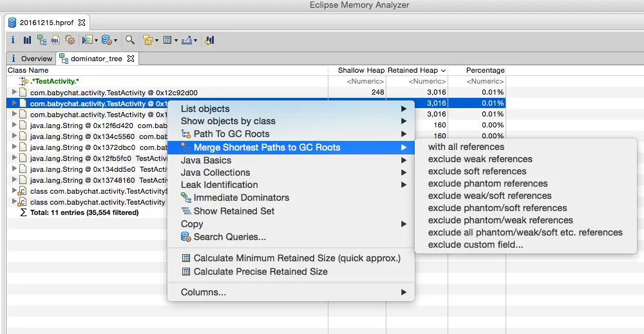Open the Run Expert System Test dropdown arrow
This screenshot has height=334, width=644.
(x=96, y=40)
